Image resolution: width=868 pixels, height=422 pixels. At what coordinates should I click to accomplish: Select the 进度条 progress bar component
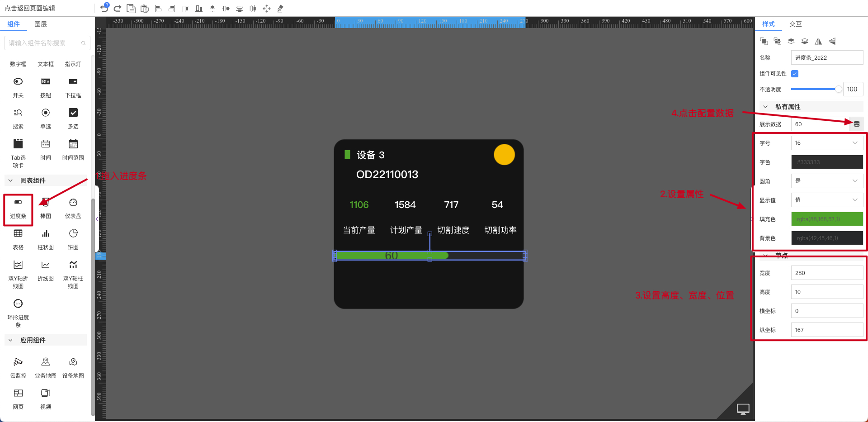(x=18, y=208)
